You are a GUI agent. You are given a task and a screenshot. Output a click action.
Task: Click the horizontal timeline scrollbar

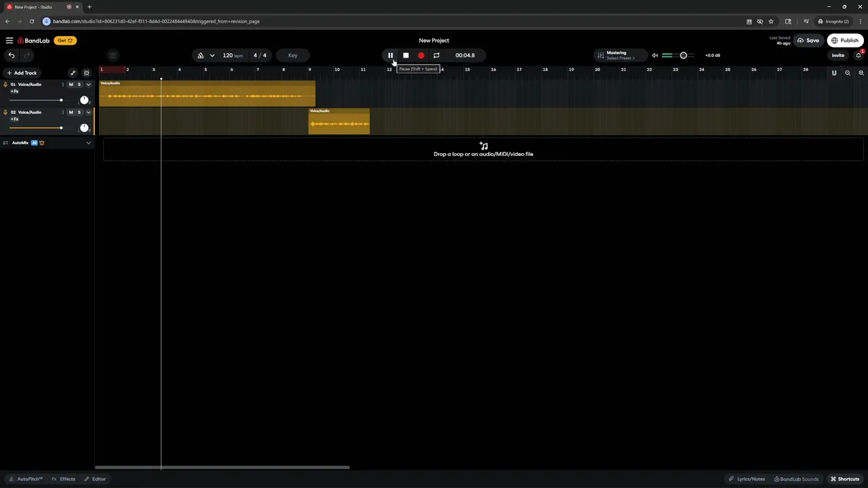(222, 467)
